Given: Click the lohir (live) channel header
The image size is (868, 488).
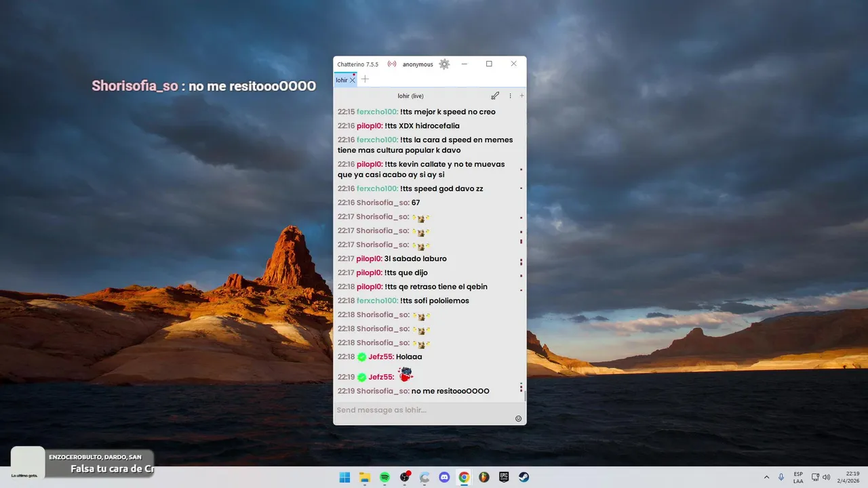Looking at the screenshot, I should pyautogui.click(x=410, y=96).
